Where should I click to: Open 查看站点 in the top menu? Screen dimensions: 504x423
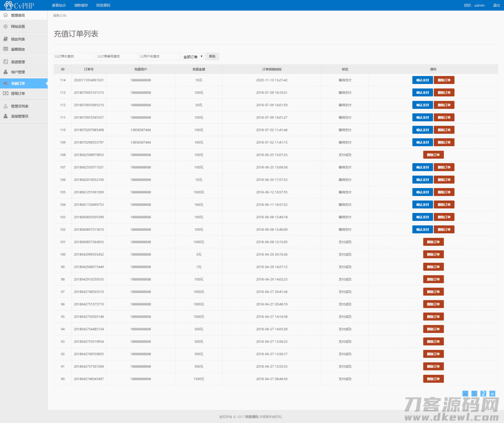pyautogui.click(x=59, y=5)
